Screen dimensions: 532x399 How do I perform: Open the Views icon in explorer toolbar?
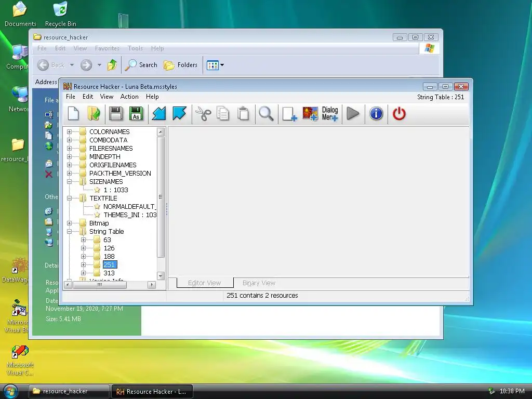click(212, 65)
